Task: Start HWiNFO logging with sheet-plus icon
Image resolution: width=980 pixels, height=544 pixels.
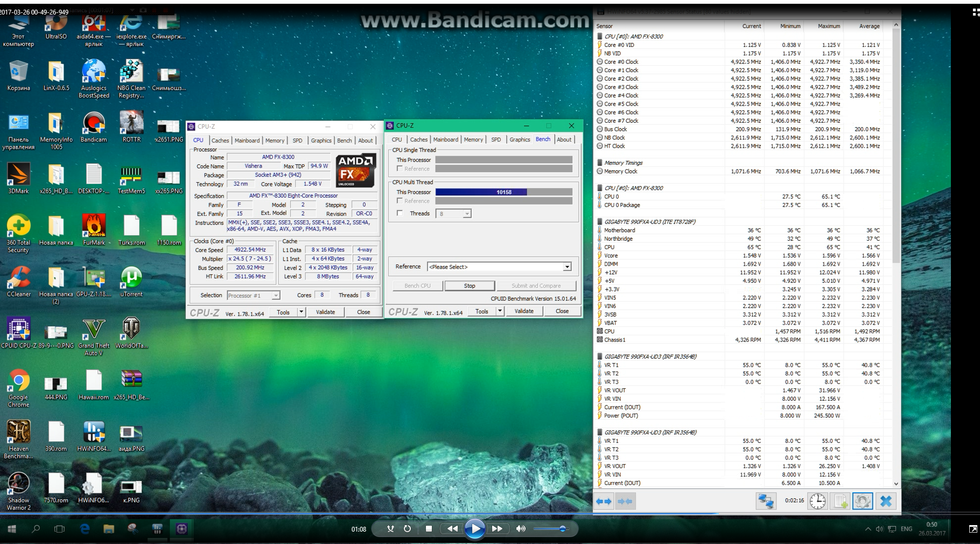Action: 841,501
